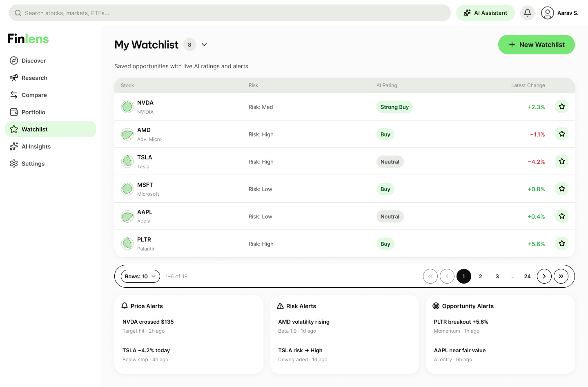Select page 24 in pagination
The width and height of the screenshot is (588, 387).
click(528, 276)
